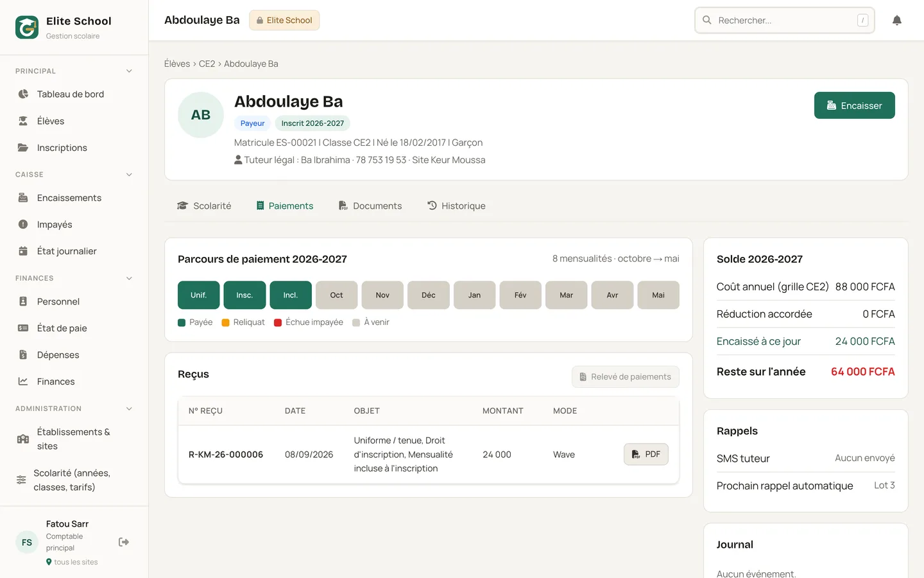Image resolution: width=924 pixels, height=578 pixels.
Task: Click the AB avatar circle
Action: [x=201, y=115]
